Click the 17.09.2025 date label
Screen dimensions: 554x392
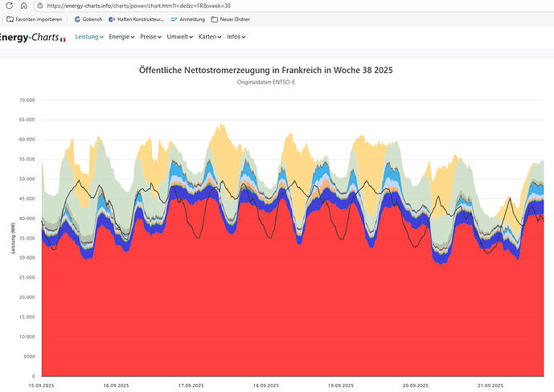191,386
